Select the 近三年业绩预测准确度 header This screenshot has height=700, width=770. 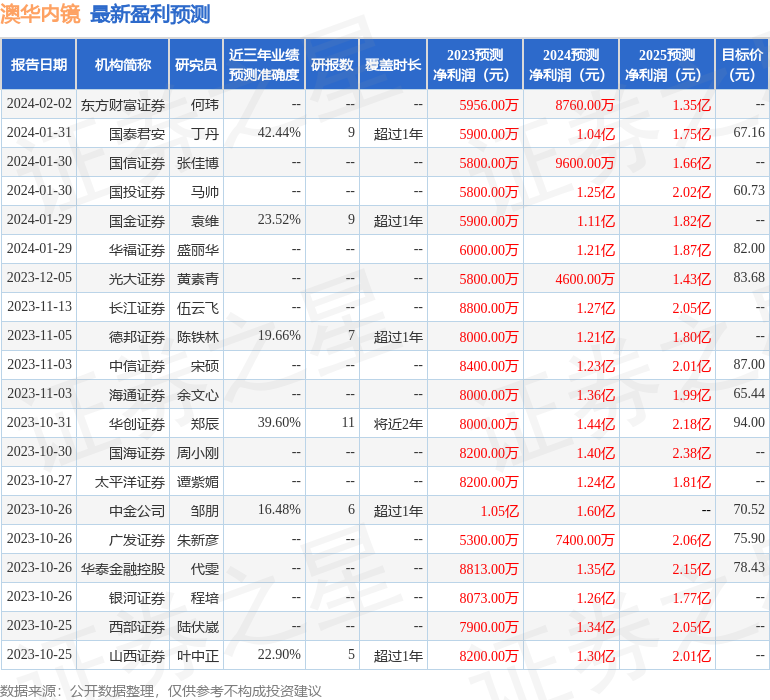click(264, 64)
